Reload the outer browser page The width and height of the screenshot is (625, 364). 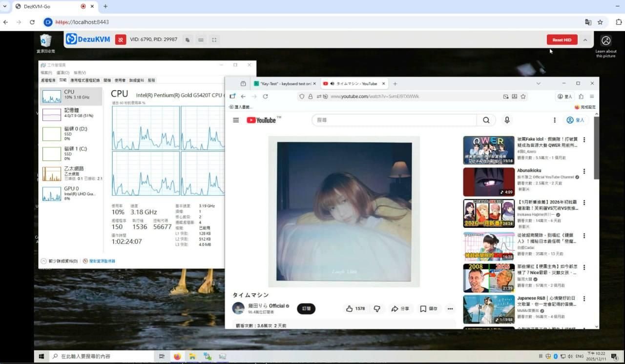click(x=32, y=22)
